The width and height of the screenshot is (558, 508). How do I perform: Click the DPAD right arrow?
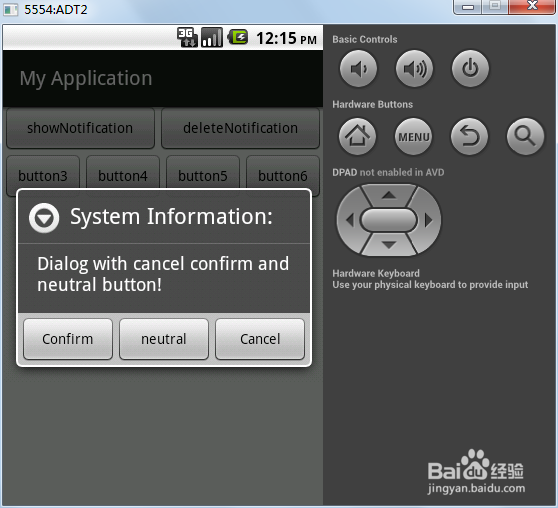(x=429, y=220)
